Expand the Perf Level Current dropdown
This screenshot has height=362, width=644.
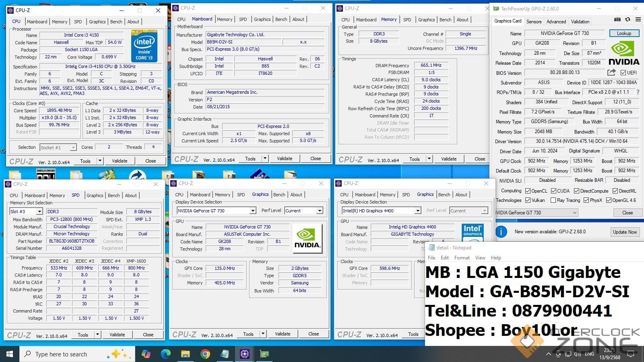click(303, 211)
